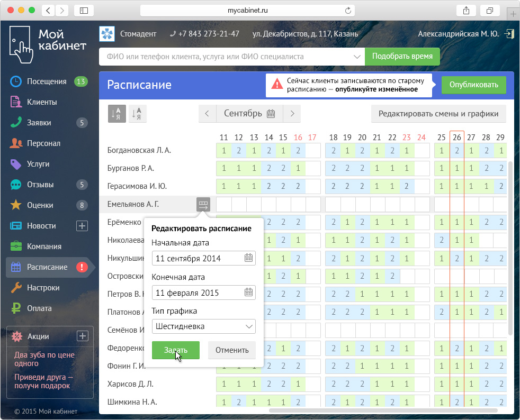Click the Опубликовать button

pos(473,85)
